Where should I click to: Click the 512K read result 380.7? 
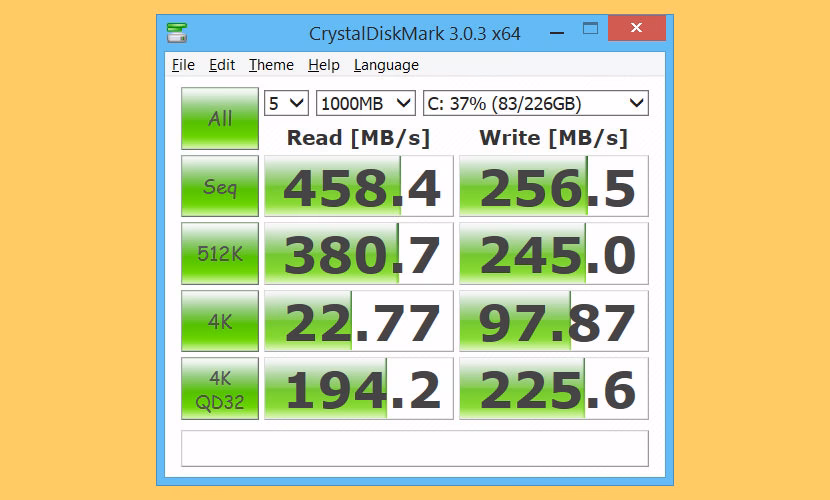359,253
